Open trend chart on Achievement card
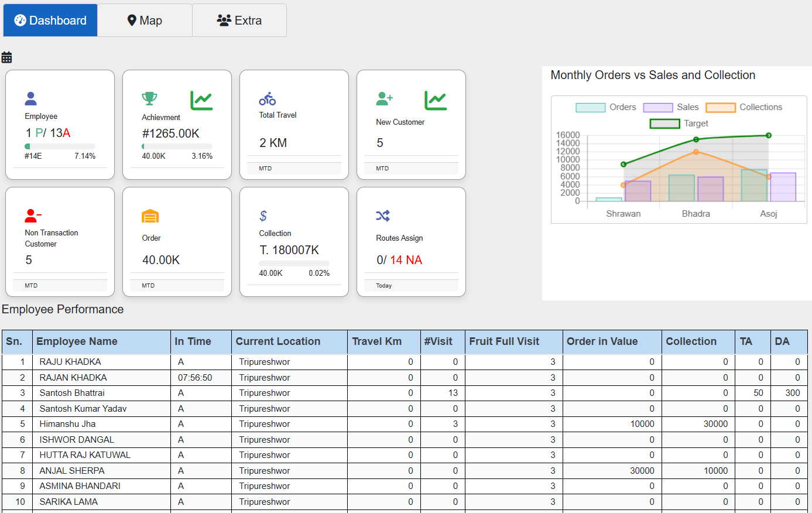The image size is (812, 513). click(x=201, y=101)
